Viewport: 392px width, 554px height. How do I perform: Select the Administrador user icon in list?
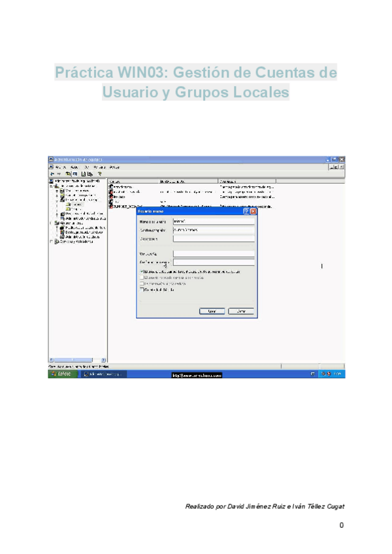(x=110, y=187)
